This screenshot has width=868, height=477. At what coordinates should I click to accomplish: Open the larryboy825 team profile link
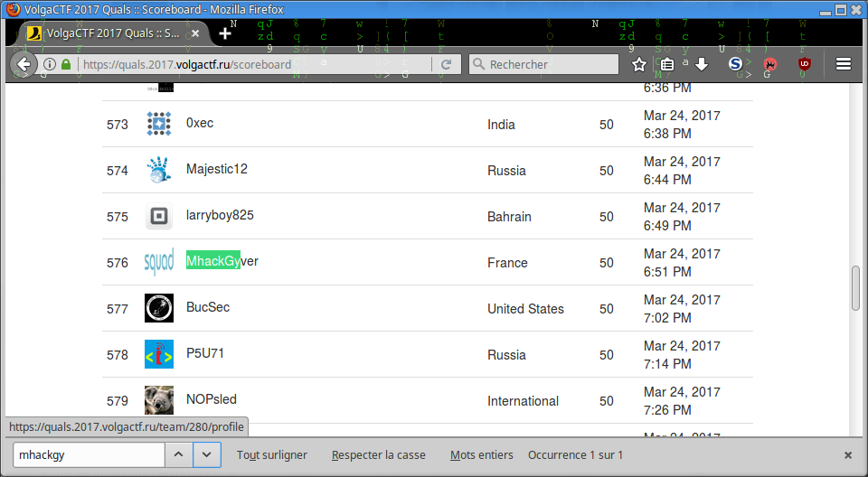coord(220,215)
